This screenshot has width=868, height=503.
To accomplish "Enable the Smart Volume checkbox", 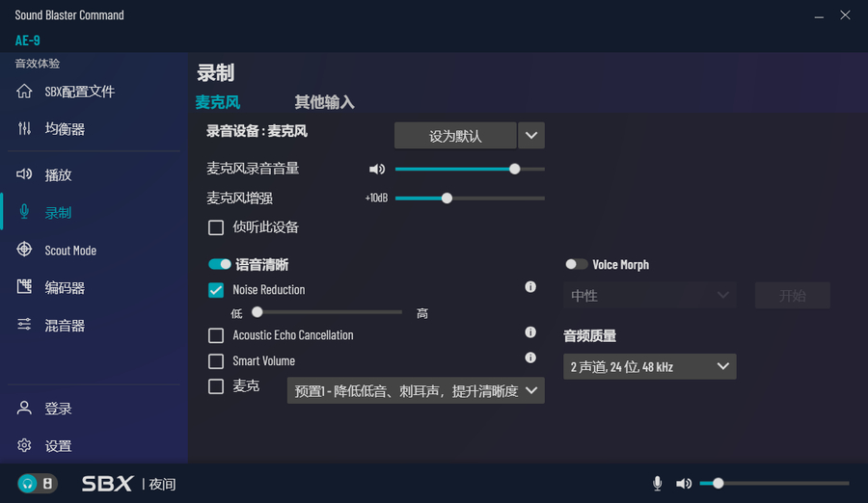I will pos(216,360).
